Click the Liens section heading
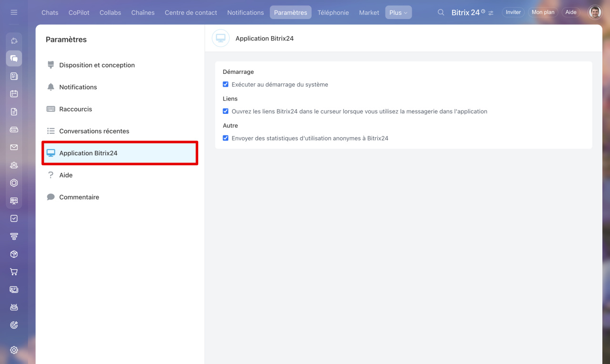 (230, 99)
